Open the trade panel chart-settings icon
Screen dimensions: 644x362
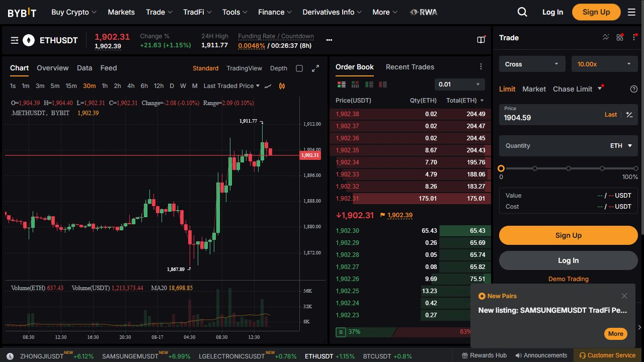point(606,38)
